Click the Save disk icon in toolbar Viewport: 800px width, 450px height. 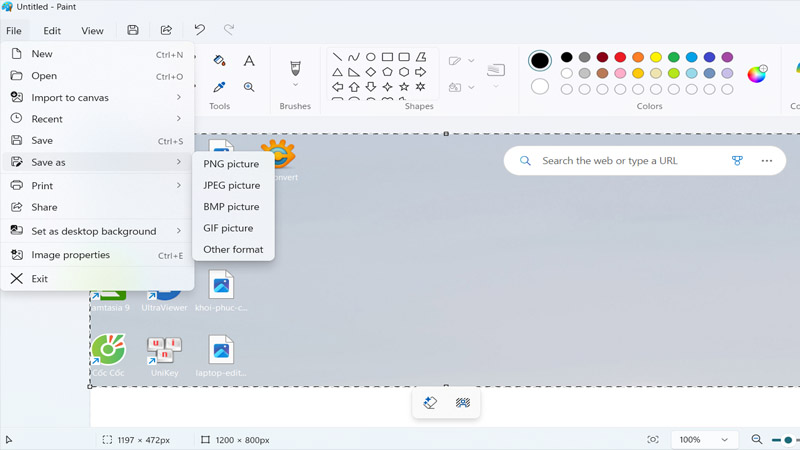tap(133, 30)
